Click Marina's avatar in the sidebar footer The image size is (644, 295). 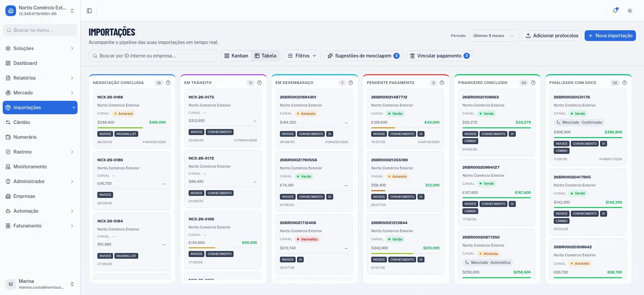click(11, 284)
